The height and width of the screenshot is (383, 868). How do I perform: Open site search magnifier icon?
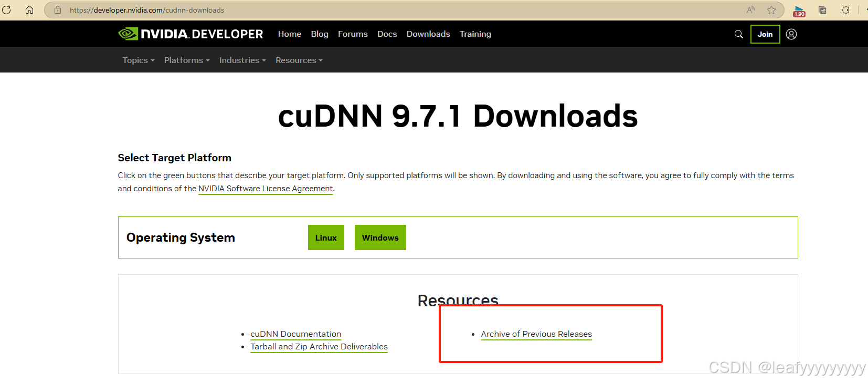[738, 34]
